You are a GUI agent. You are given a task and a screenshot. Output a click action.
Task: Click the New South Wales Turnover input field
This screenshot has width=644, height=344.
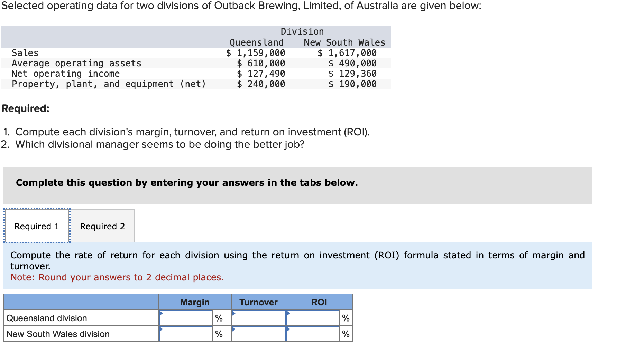tap(258, 334)
